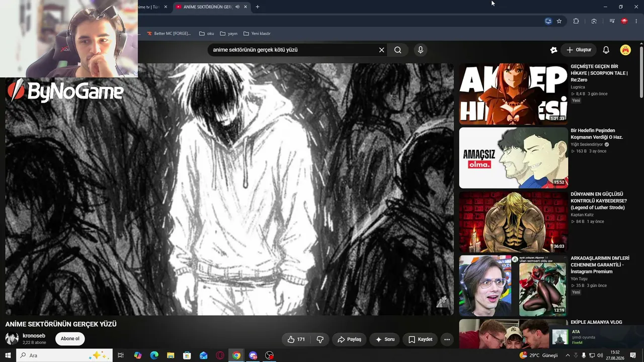Visit the Kaptan Kaltz channel name
Image resolution: width=644 pixels, height=362 pixels.
point(582,215)
